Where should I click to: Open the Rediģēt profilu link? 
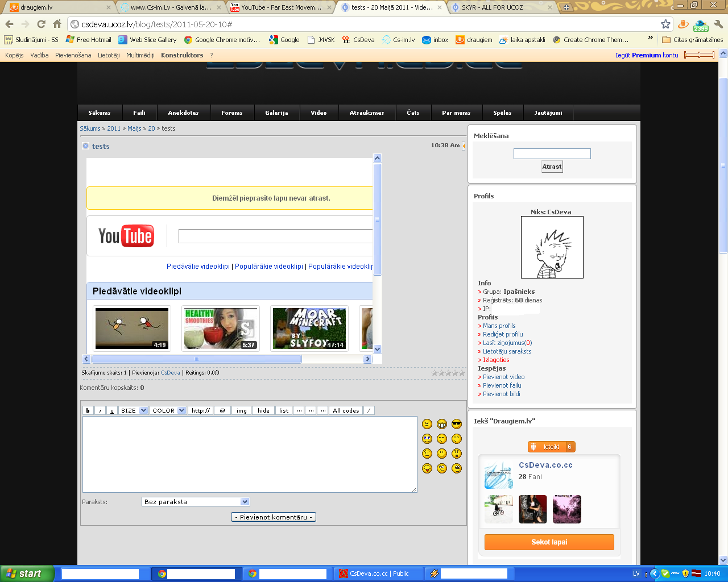pyautogui.click(x=503, y=334)
